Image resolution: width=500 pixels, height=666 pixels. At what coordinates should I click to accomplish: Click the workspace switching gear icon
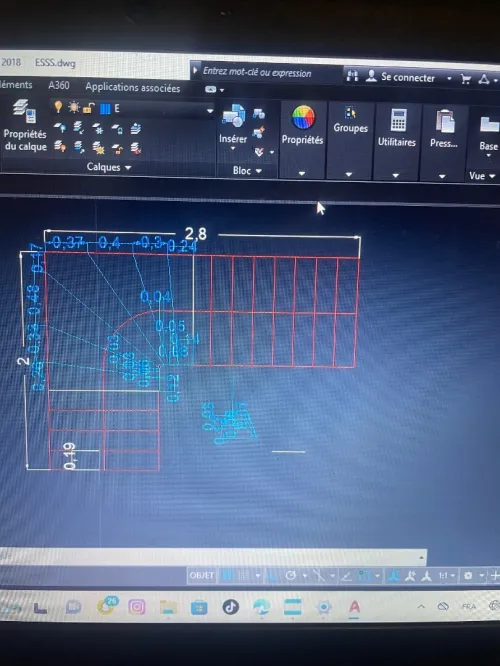click(x=468, y=576)
